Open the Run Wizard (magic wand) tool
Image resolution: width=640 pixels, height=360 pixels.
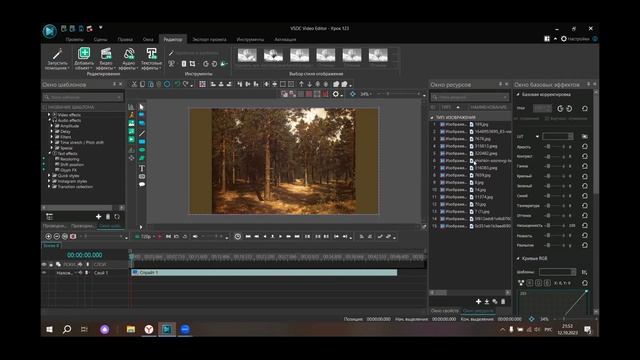point(57,59)
